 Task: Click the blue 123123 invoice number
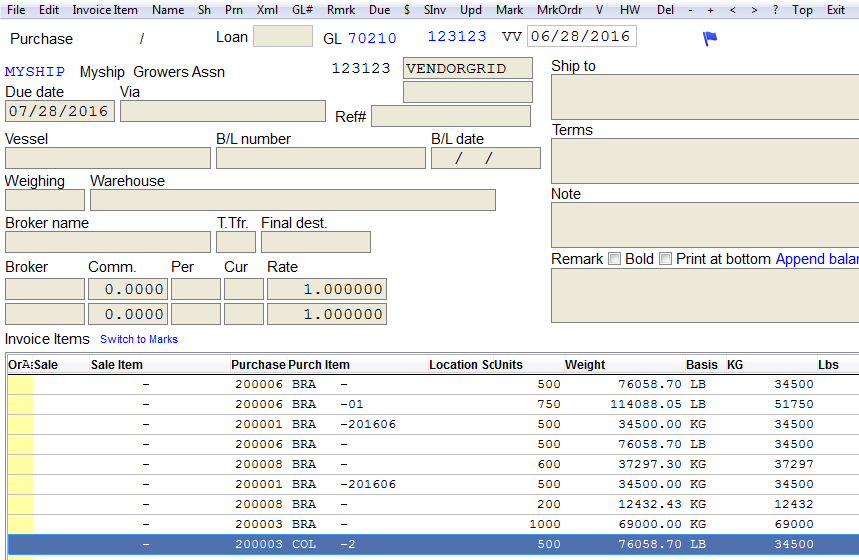click(x=457, y=36)
